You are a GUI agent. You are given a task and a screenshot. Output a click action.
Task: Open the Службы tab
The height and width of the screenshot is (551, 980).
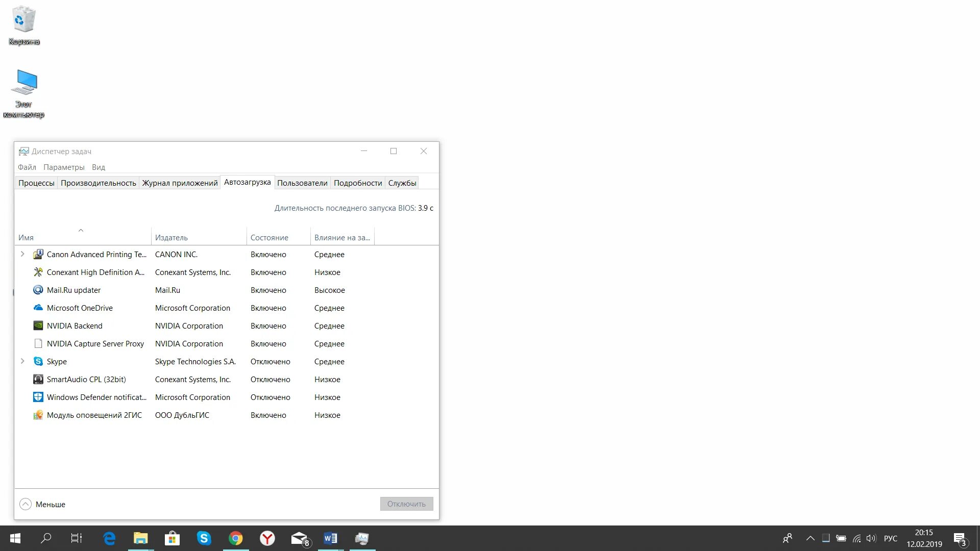(402, 183)
